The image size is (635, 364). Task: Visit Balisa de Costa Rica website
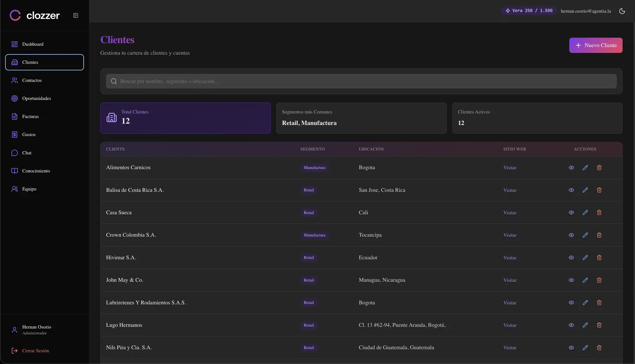click(510, 191)
